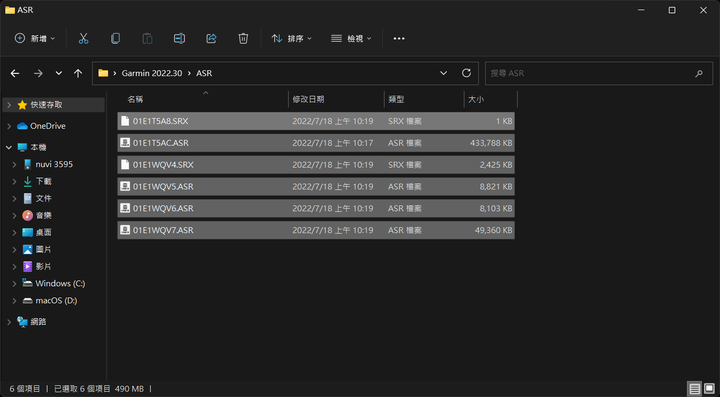Select OneDrive in navigation pane

coord(48,126)
